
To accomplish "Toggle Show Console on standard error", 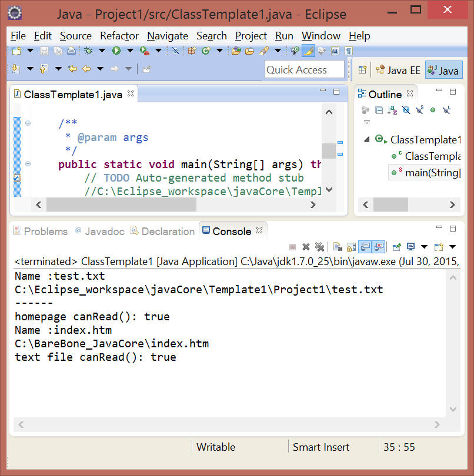I will (379, 247).
